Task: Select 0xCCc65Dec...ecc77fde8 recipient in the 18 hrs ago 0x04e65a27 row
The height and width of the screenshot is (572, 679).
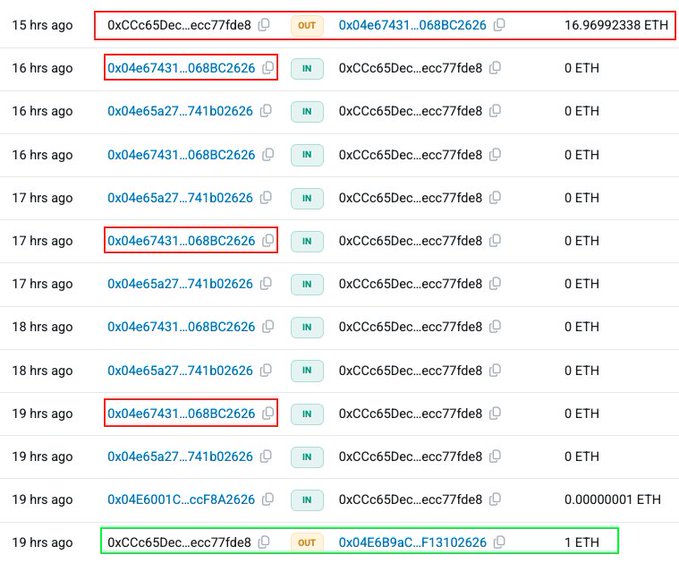Action: click(410, 371)
